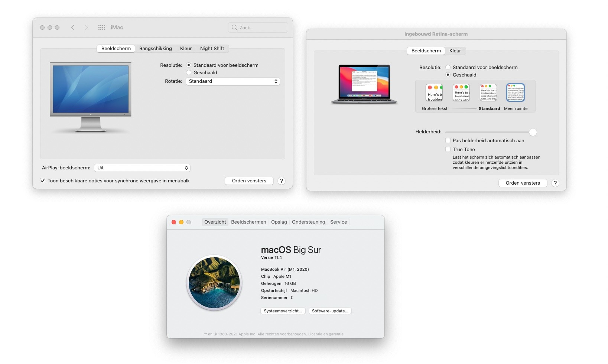Image resolution: width=608 pixels, height=364 pixels.
Task: Open the Overzicht tab
Action: point(215,222)
